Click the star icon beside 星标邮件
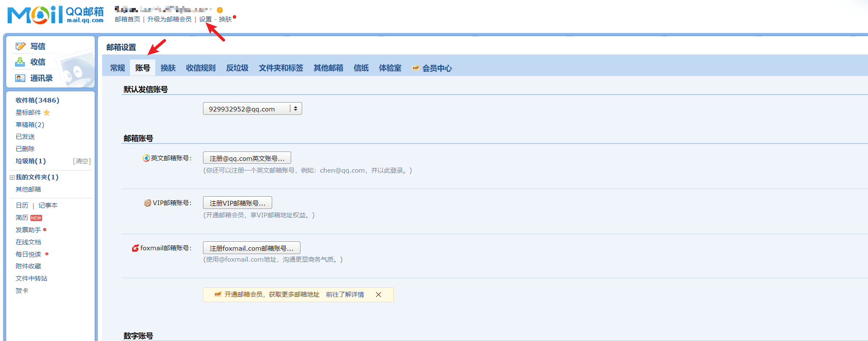Viewport: 868px width, 341px height. point(47,113)
